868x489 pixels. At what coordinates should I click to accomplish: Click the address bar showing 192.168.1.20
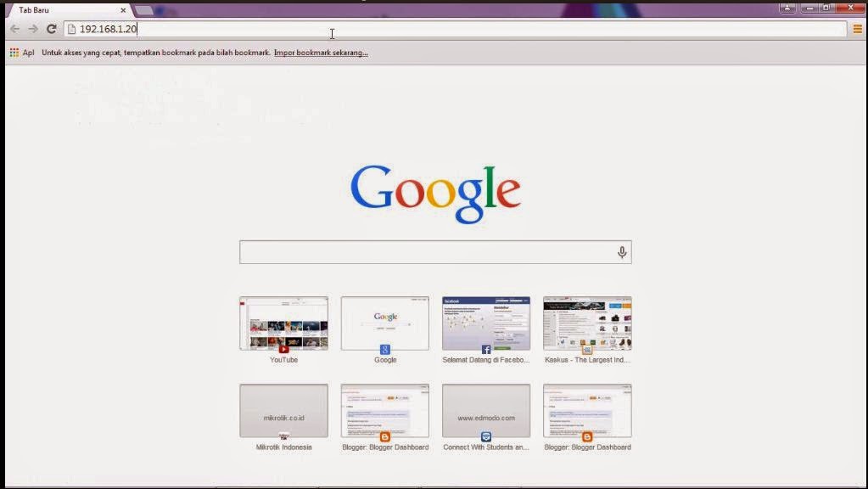coord(455,29)
